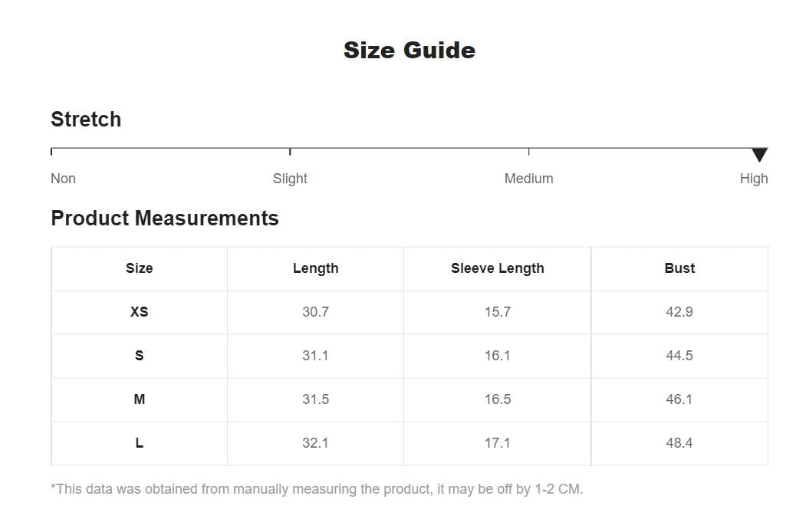This screenshot has width=796, height=532.
Task: Select the M size row label
Action: [x=139, y=399]
